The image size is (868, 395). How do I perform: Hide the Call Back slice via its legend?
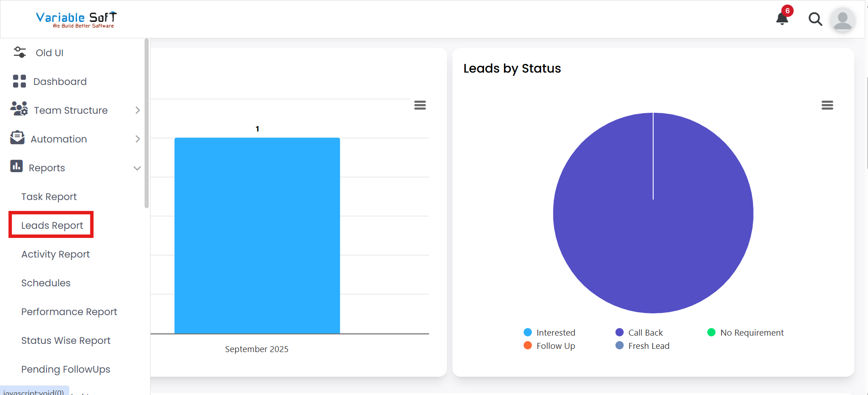(640, 332)
